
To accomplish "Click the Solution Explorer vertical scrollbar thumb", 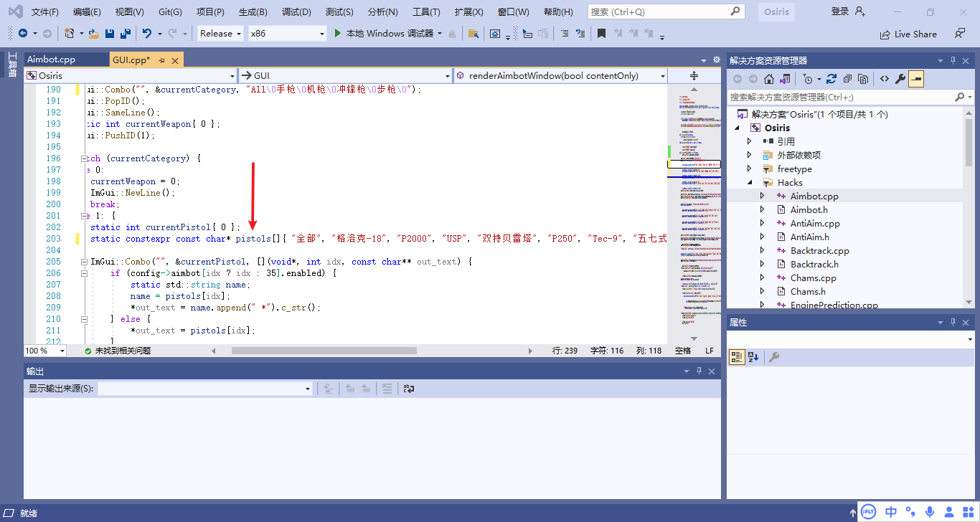I will click(x=969, y=142).
